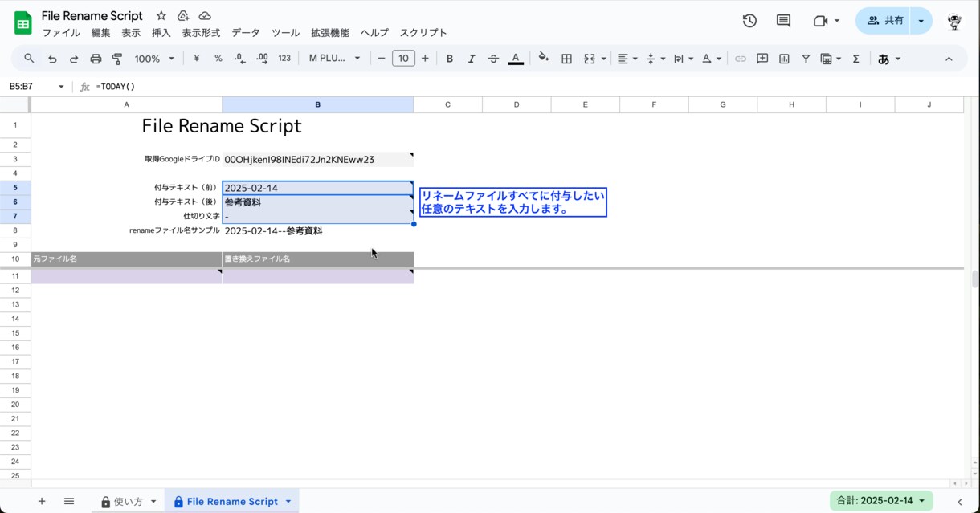Open fill color picker
Screen dimensions: 980x513
click(x=544, y=59)
